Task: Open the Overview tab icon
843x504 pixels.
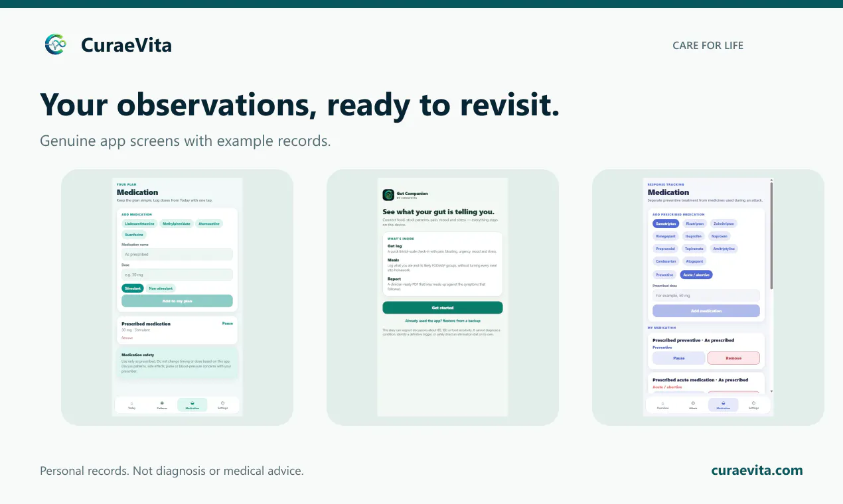Action: [662, 403]
